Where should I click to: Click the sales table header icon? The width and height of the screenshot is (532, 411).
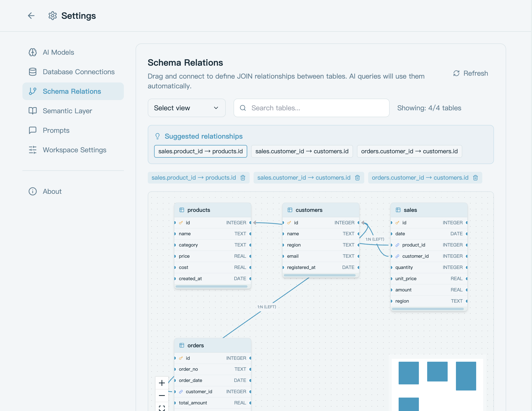click(x=398, y=210)
